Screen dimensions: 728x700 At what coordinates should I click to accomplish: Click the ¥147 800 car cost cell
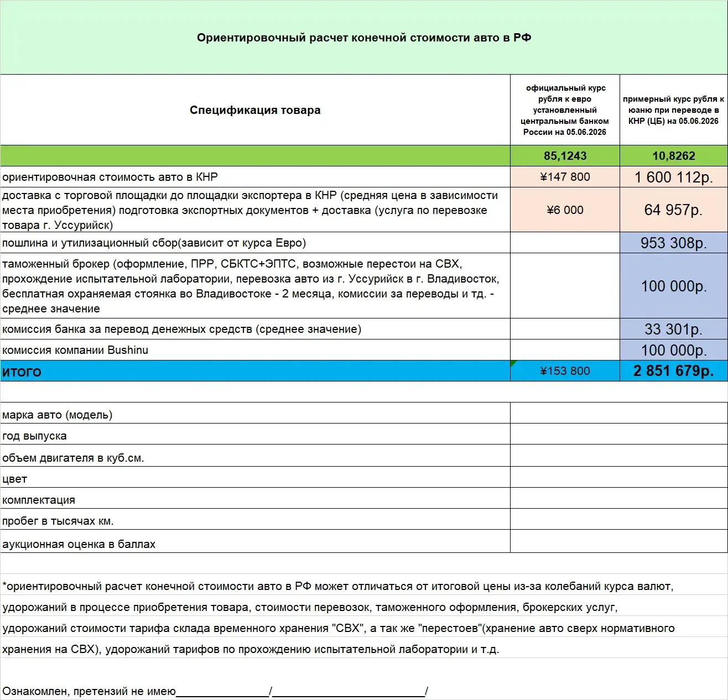(x=565, y=177)
